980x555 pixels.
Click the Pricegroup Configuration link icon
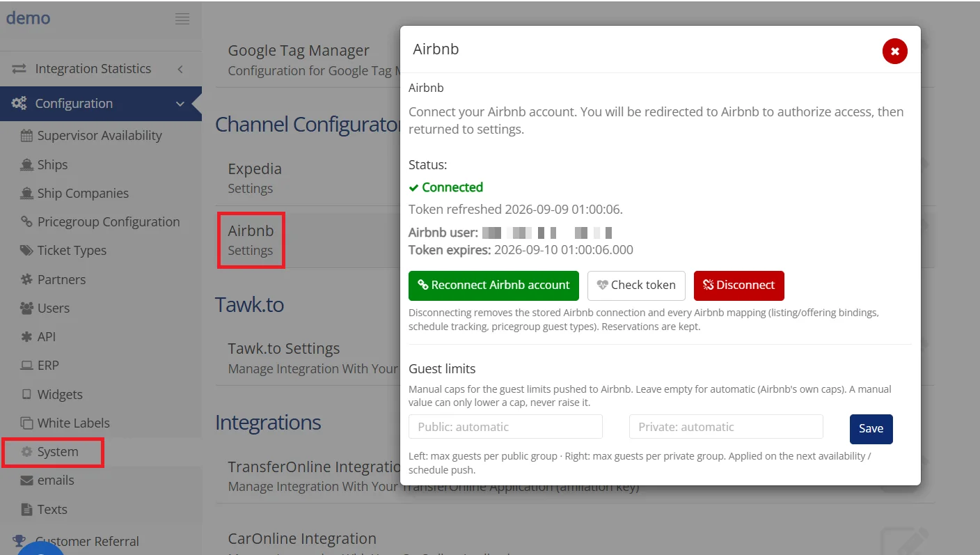click(26, 222)
